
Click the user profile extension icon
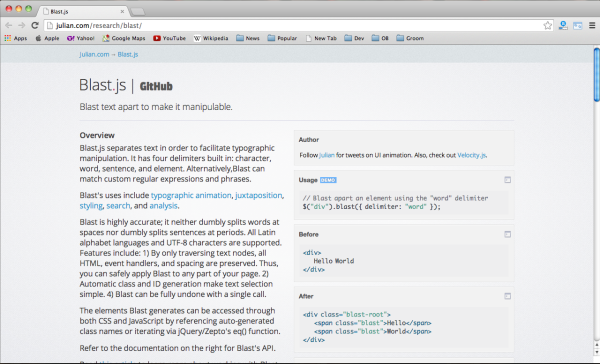click(x=563, y=26)
